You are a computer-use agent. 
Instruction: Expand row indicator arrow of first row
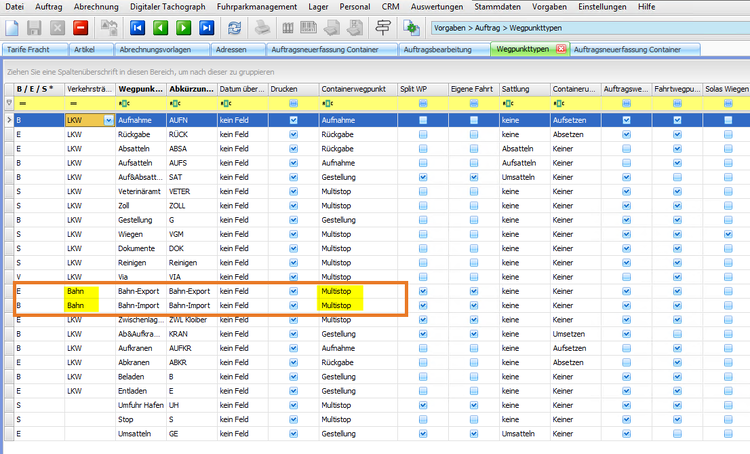[x=8, y=120]
